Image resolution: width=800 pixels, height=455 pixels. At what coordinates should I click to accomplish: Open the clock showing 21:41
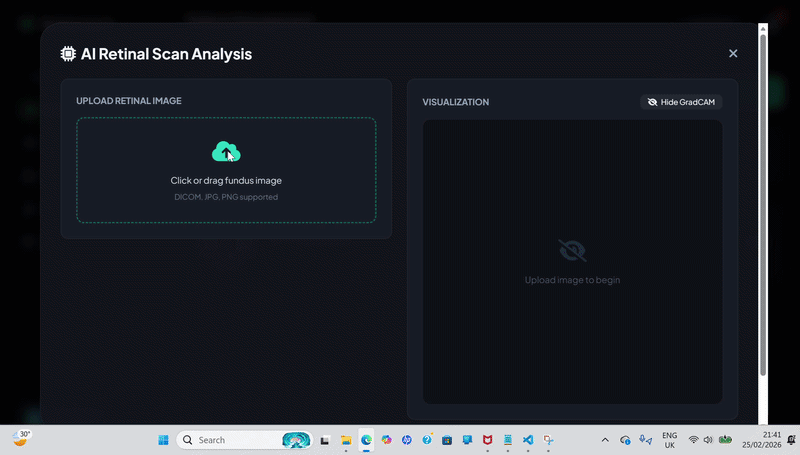(762, 440)
